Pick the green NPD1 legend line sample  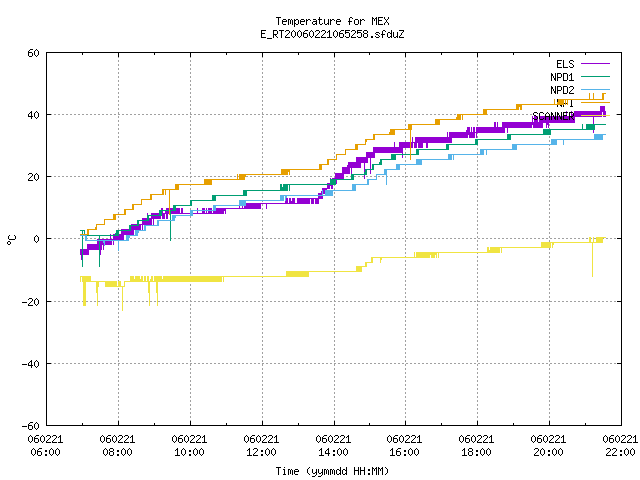click(x=595, y=76)
